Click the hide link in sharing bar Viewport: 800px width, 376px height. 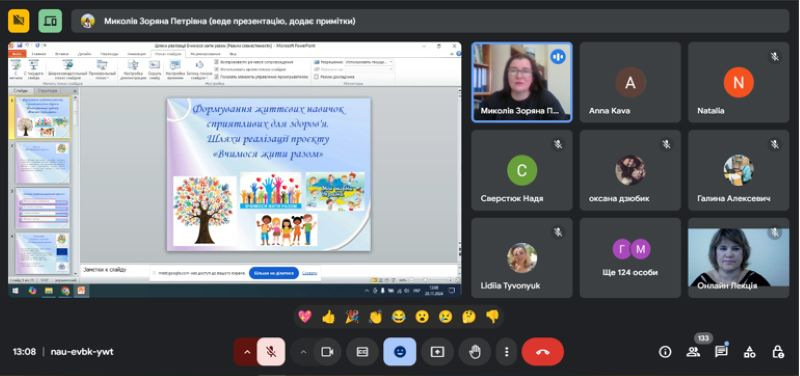point(309,273)
